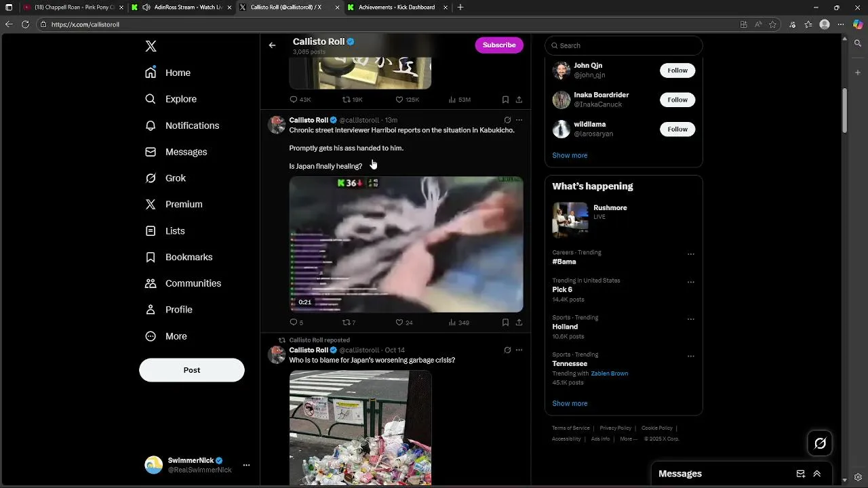Open more options for Pick 6 trend
This screenshot has height=488, width=868.
[x=691, y=282]
